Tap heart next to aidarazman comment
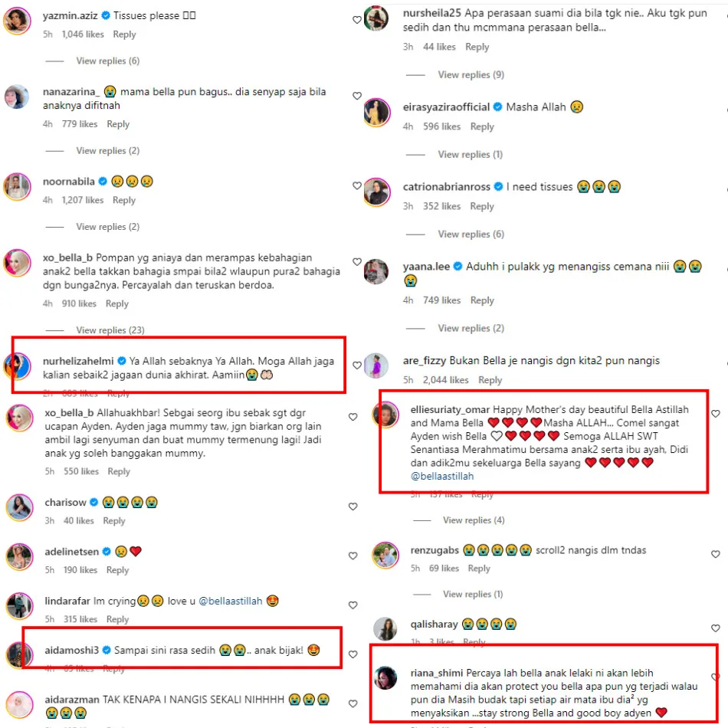Viewport: 728px width, 728px height. (353, 703)
